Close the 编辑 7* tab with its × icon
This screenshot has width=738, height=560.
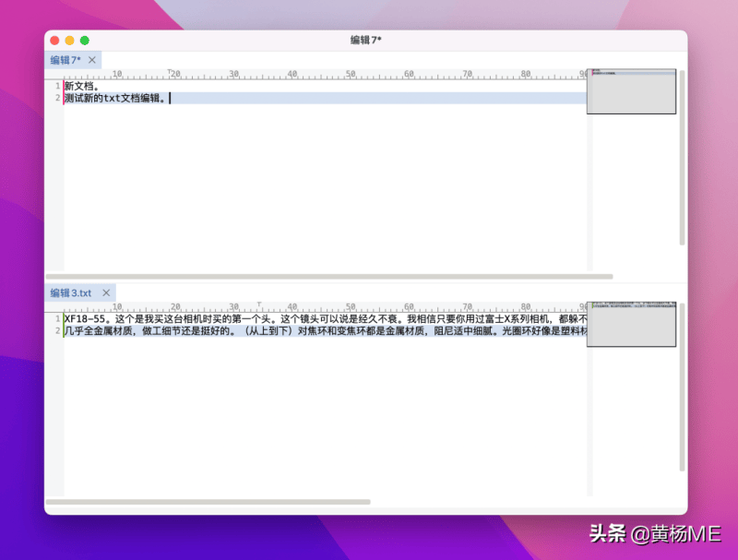click(91, 60)
